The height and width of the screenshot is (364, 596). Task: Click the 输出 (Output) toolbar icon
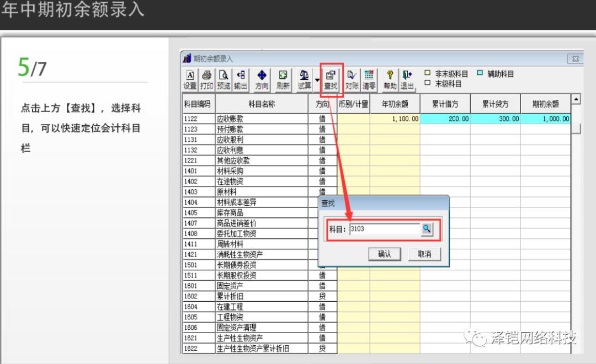pos(241,79)
